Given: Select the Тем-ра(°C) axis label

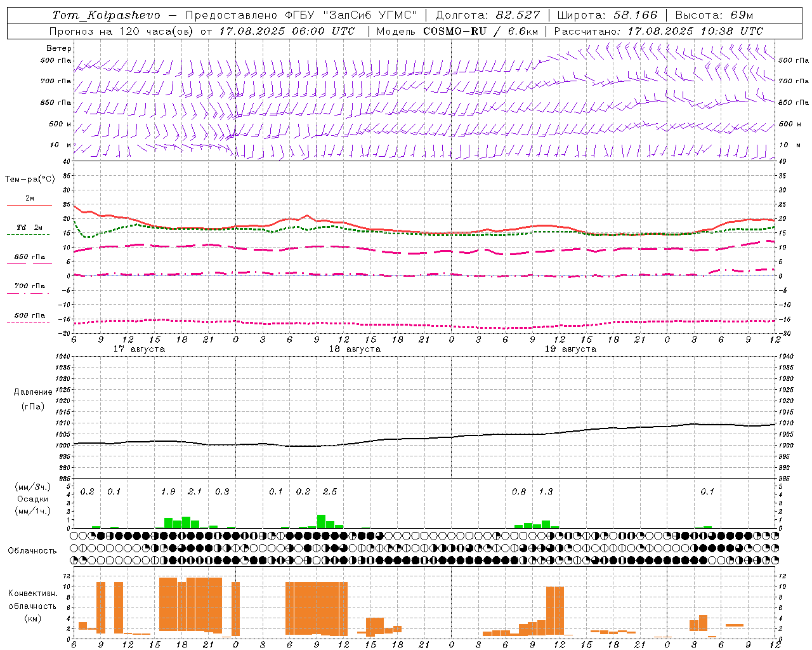Looking at the screenshot, I should (x=30, y=180).
